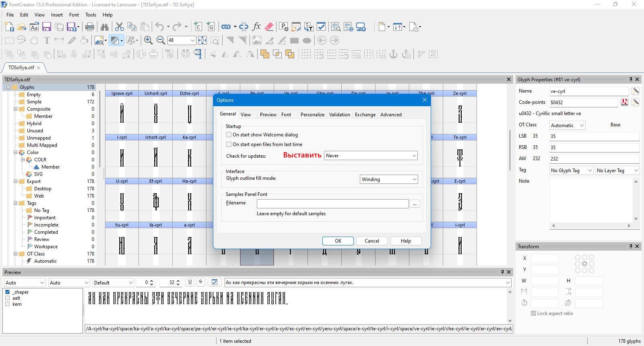The height and width of the screenshot is (346, 644).
Task: Click the Open Font folder icon
Action: coord(22,27)
